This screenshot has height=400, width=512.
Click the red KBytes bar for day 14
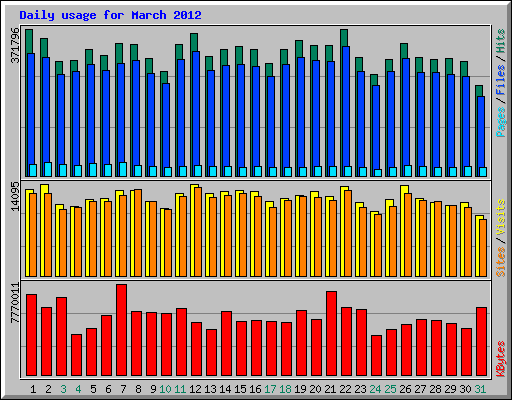pyautogui.click(x=226, y=344)
